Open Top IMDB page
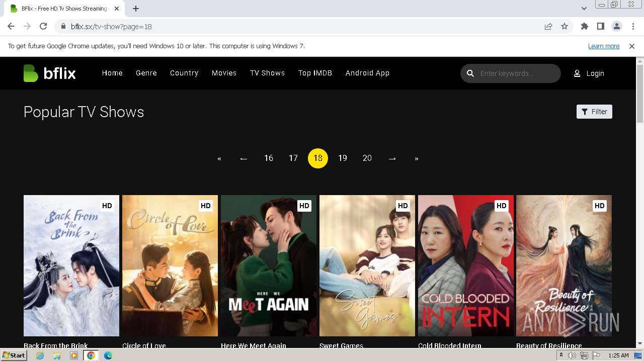Image resolution: width=644 pixels, height=362 pixels. click(x=315, y=73)
